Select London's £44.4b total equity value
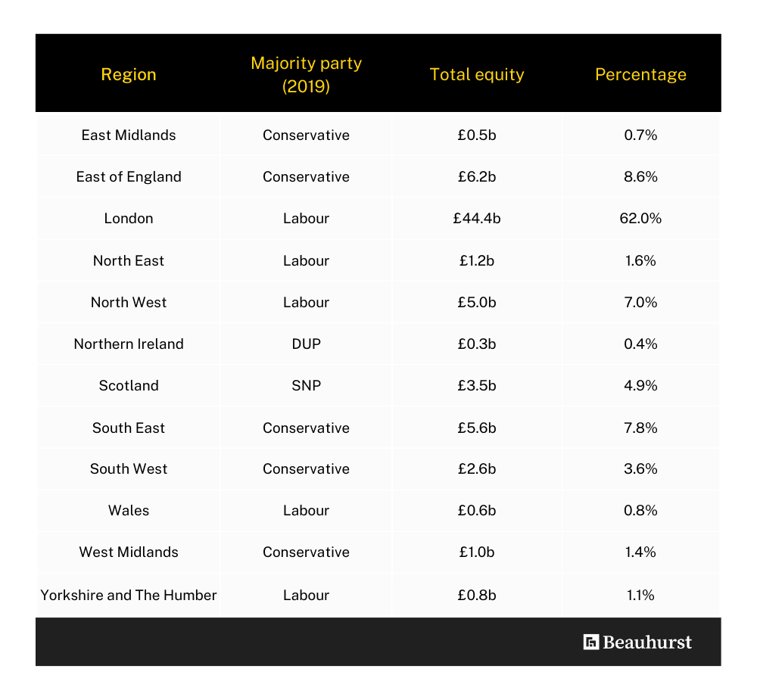 click(477, 218)
